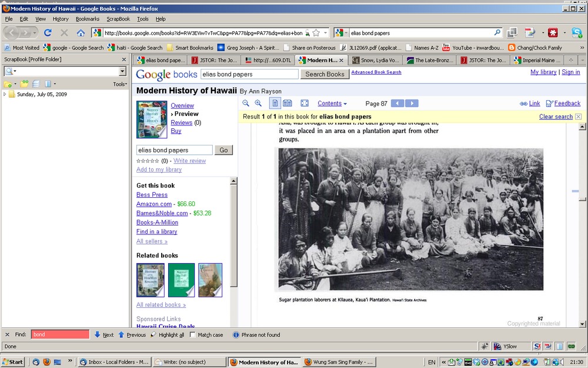Go to next book page

(x=412, y=103)
